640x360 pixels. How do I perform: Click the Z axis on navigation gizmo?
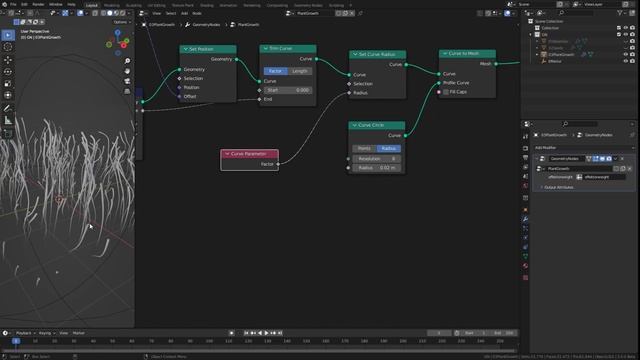[118, 31]
